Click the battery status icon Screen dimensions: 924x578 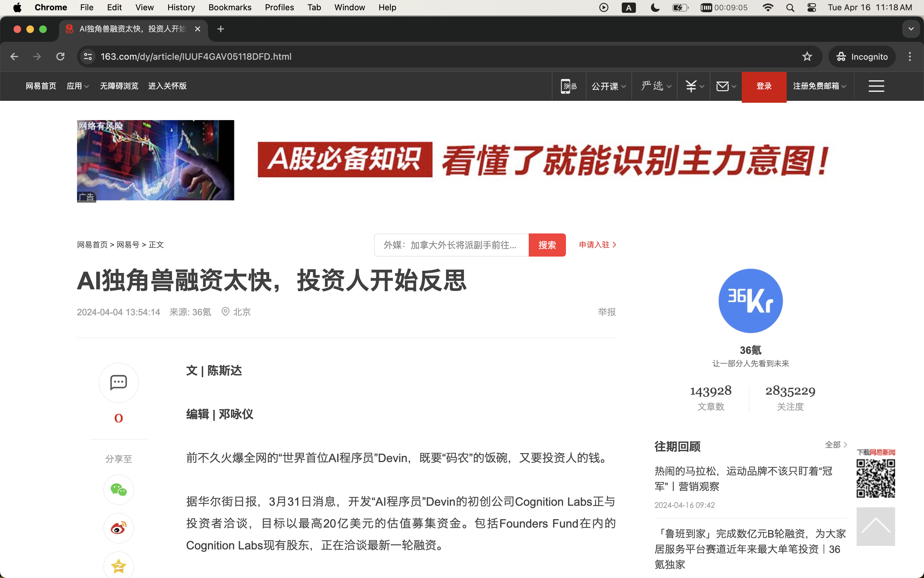(680, 8)
